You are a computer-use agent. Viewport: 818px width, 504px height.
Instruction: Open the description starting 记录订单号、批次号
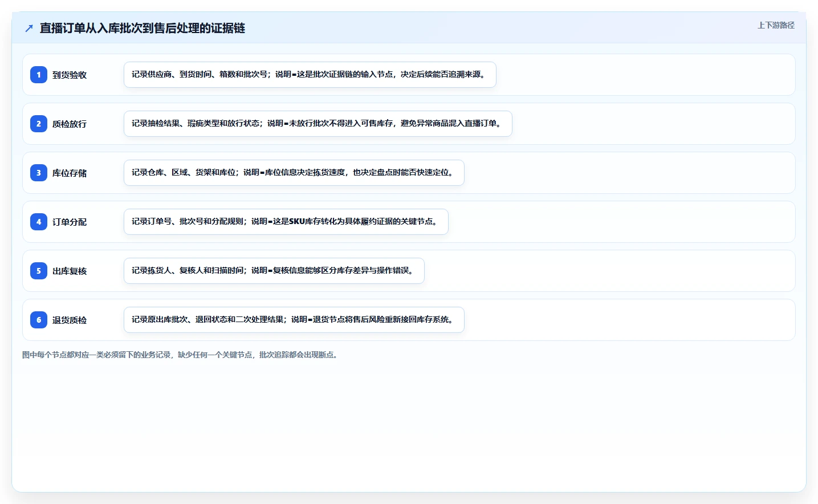coord(286,222)
